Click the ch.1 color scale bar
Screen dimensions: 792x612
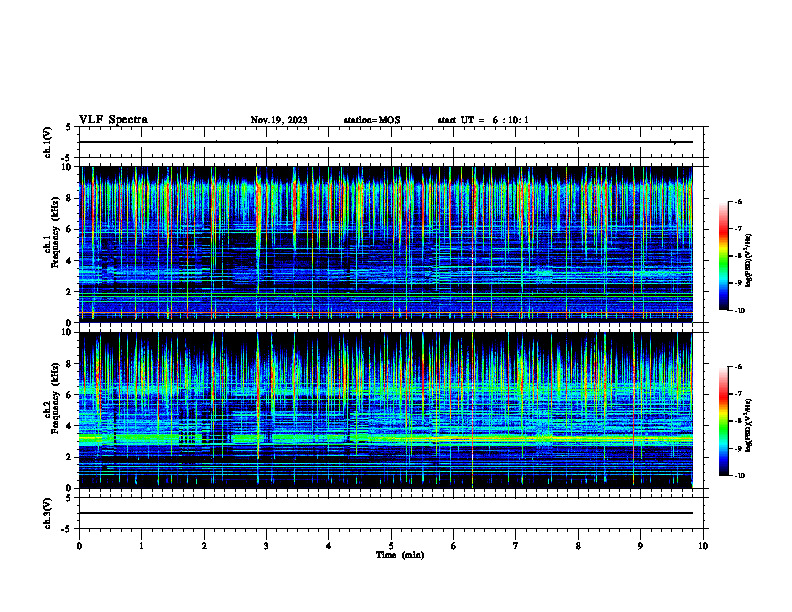coord(724,256)
